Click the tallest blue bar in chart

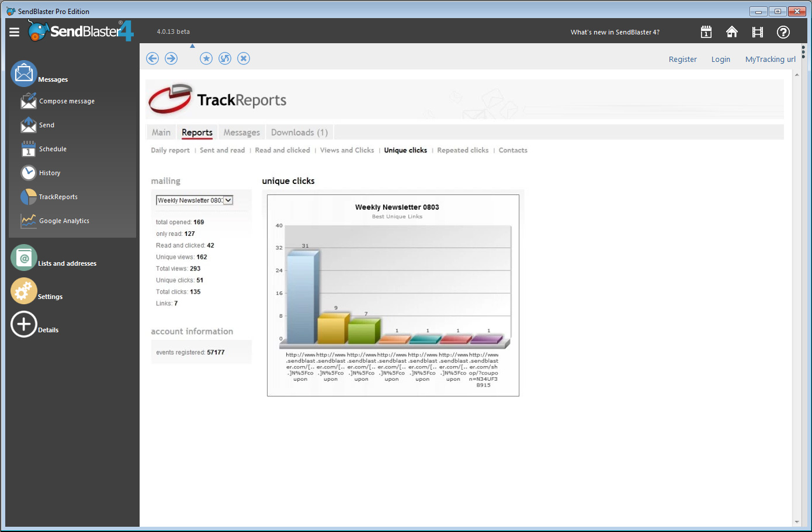[x=301, y=298]
